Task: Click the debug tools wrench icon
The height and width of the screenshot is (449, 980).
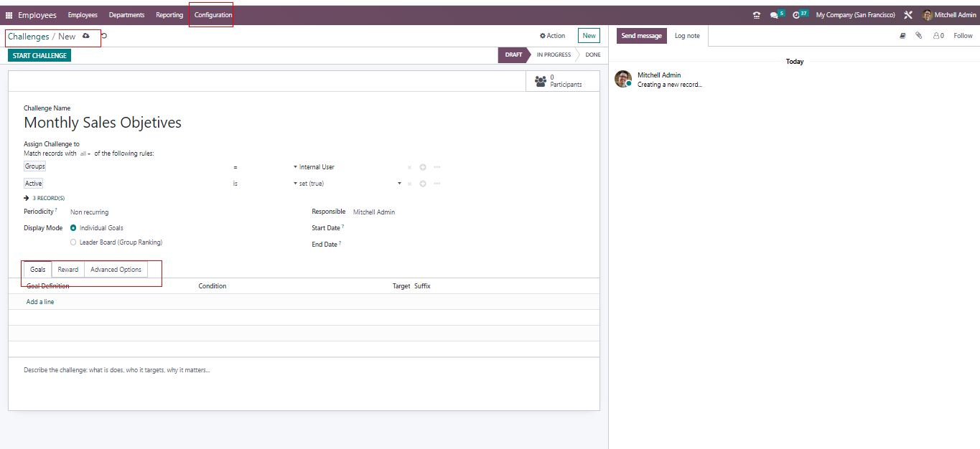Action: (x=908, y=15)
